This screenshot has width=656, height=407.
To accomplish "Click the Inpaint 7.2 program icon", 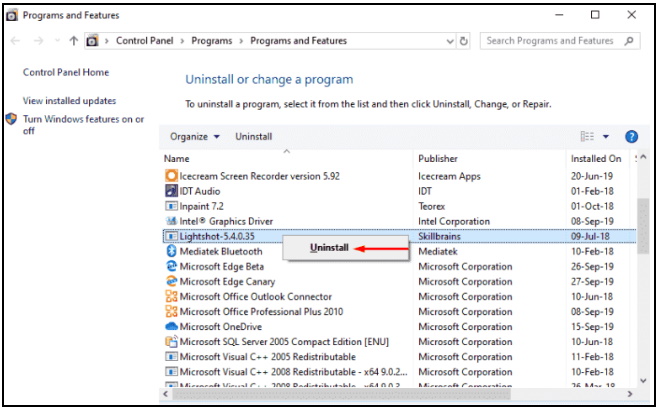I will pos(171,206).
